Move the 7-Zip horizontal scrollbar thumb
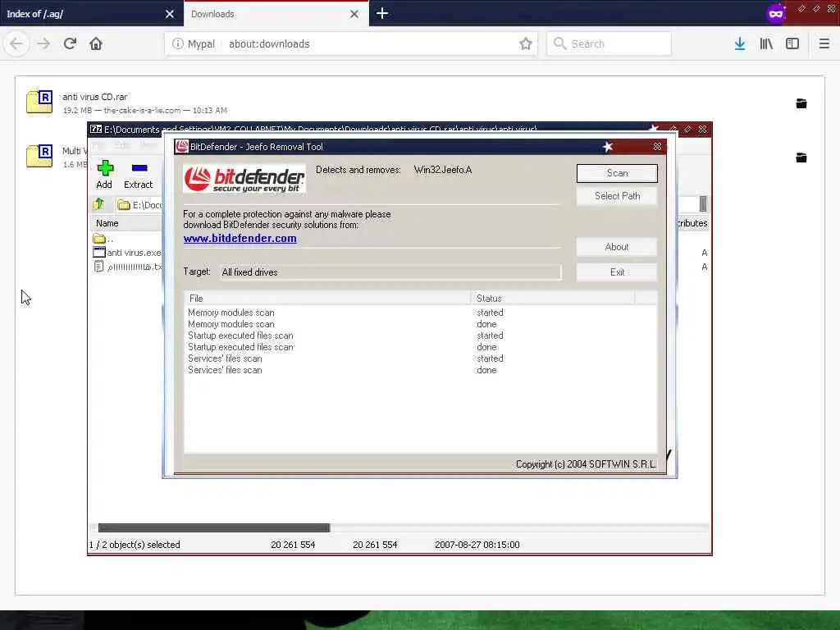Image resolution: width=840 pixels, height=630 pixels. (x=214, y=527)
